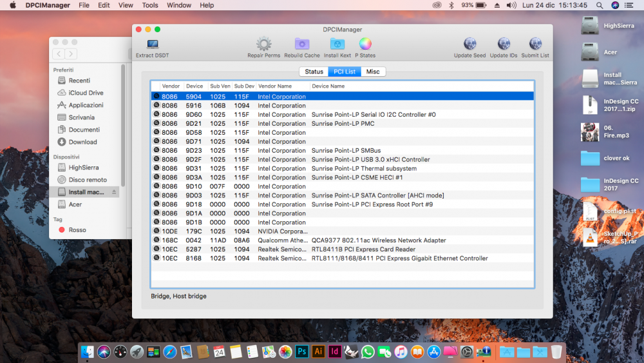Viewport: 644px width, 363px height.
Task: Click the Bluetooth menu bar icon
Action: tap(451, 5)
